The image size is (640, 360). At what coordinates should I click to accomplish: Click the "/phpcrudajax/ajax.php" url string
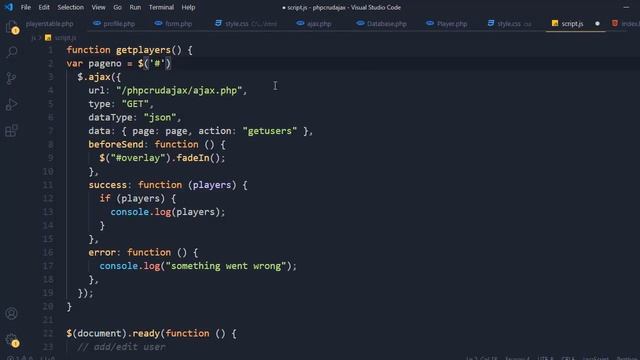[179, 90]
